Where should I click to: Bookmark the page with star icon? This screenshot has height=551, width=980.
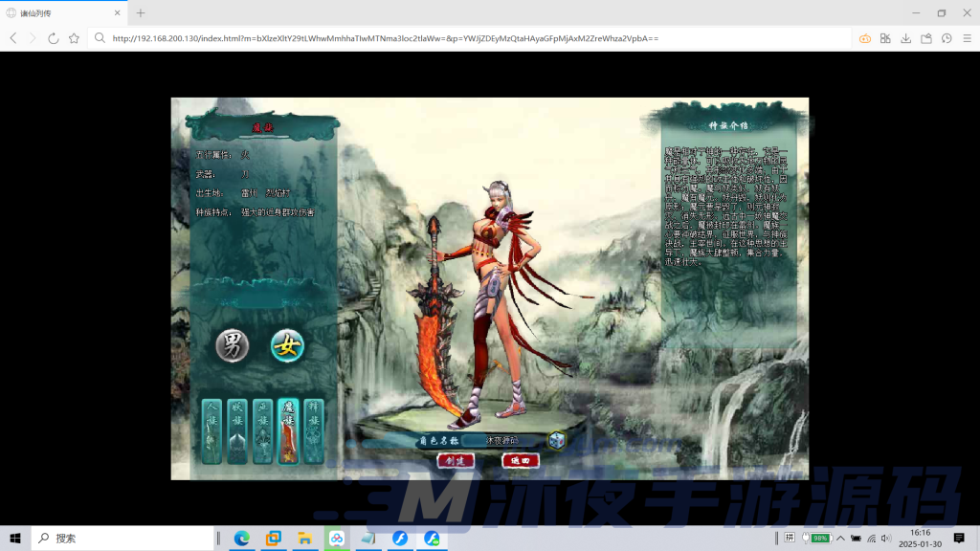point(74,38)
